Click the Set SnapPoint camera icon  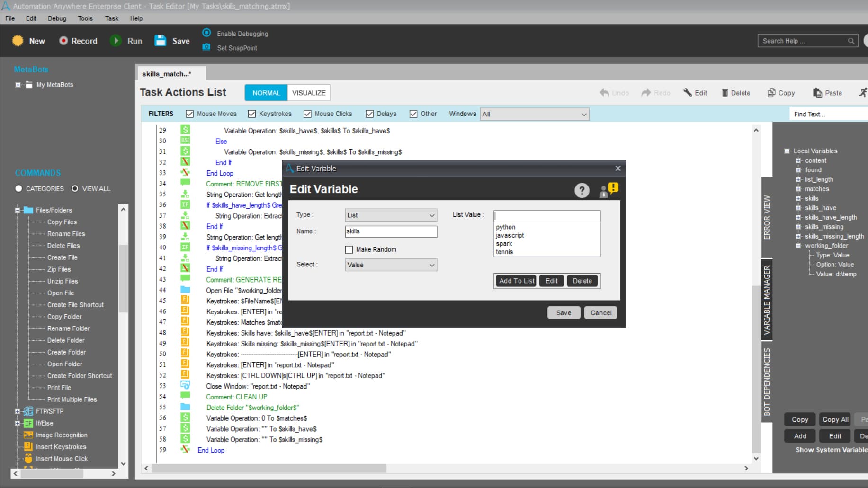click(206, 47)
